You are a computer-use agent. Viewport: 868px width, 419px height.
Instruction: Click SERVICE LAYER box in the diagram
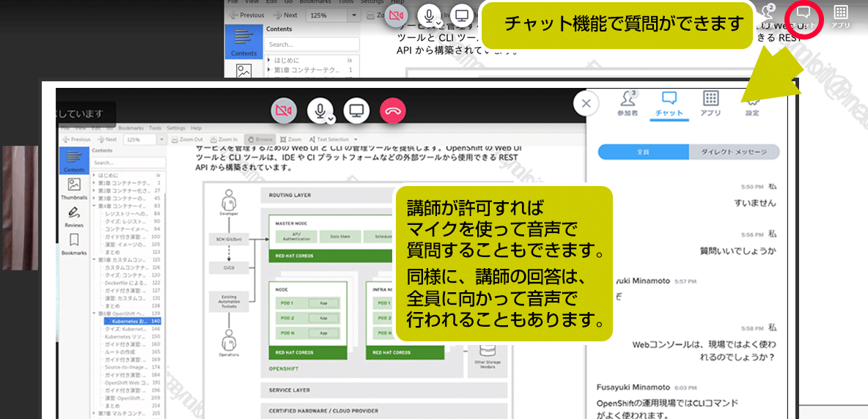(383, 390)
